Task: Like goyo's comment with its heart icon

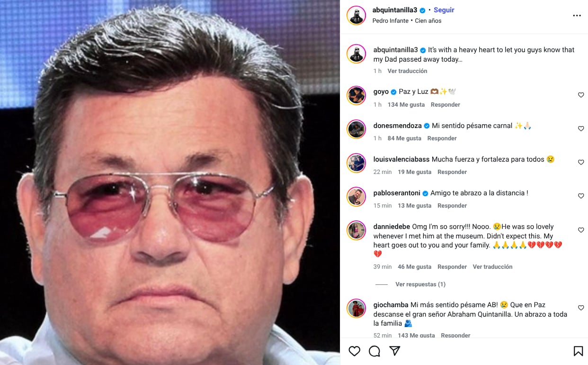Action: (x=581, y=95)
